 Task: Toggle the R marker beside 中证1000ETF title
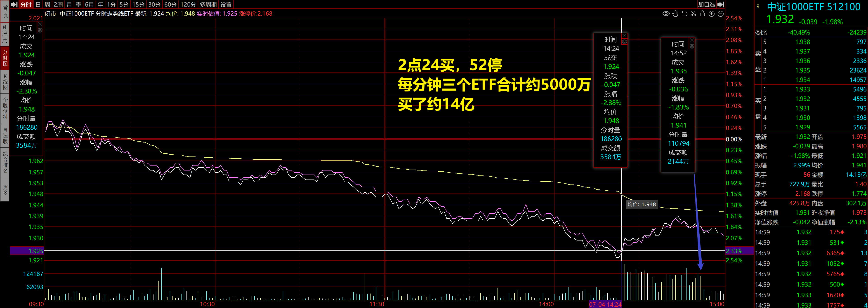758,6
